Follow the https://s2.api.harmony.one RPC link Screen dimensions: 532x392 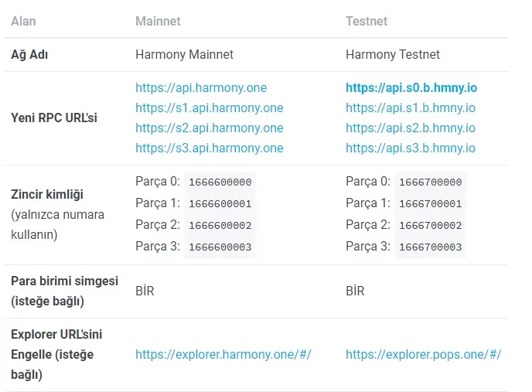point(209,128)
